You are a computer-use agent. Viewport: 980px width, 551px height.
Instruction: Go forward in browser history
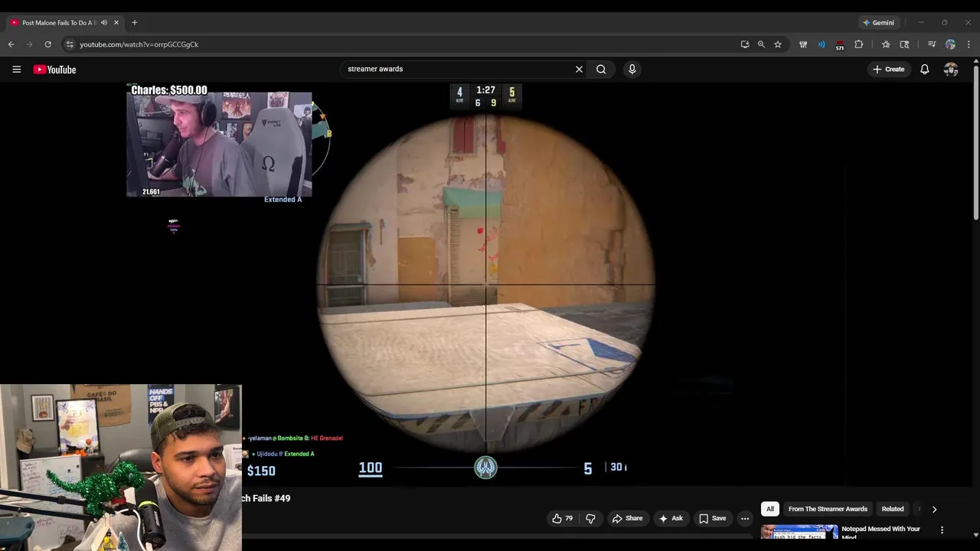30,44
